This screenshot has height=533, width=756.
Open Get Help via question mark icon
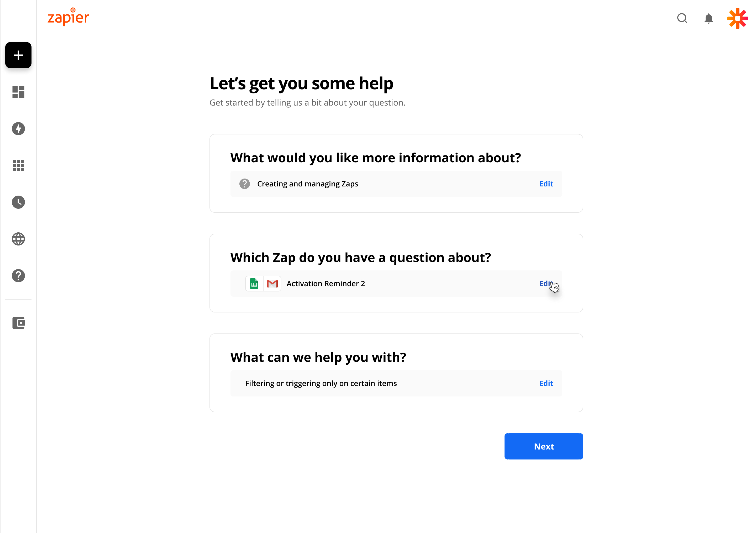click(x=18, y=276)
